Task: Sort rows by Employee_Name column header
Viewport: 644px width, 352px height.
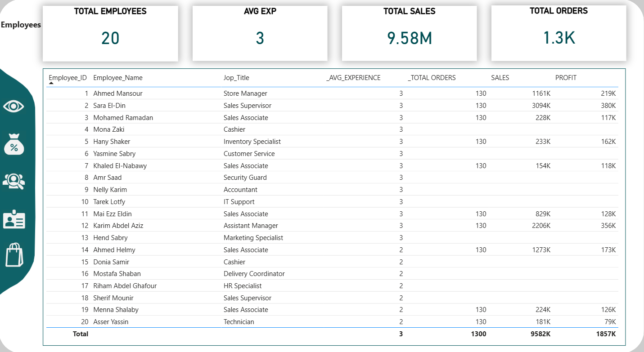Action: click(x=117, y=77)
